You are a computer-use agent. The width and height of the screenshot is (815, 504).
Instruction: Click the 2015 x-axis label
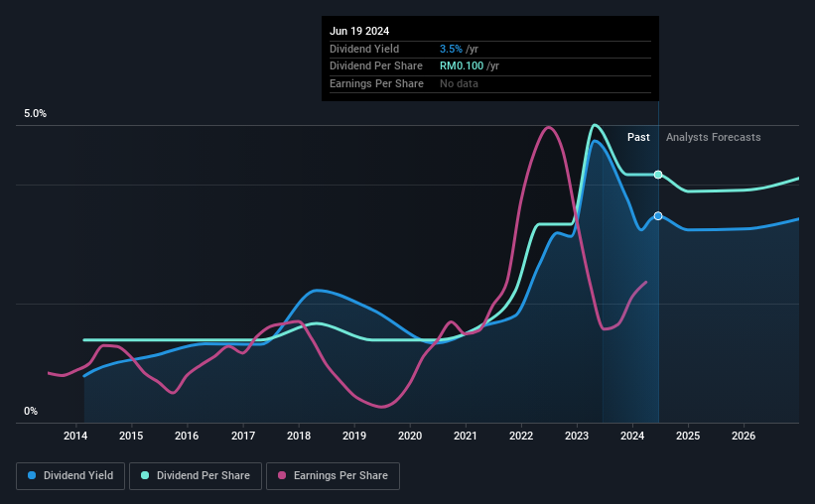click(131, 436)
